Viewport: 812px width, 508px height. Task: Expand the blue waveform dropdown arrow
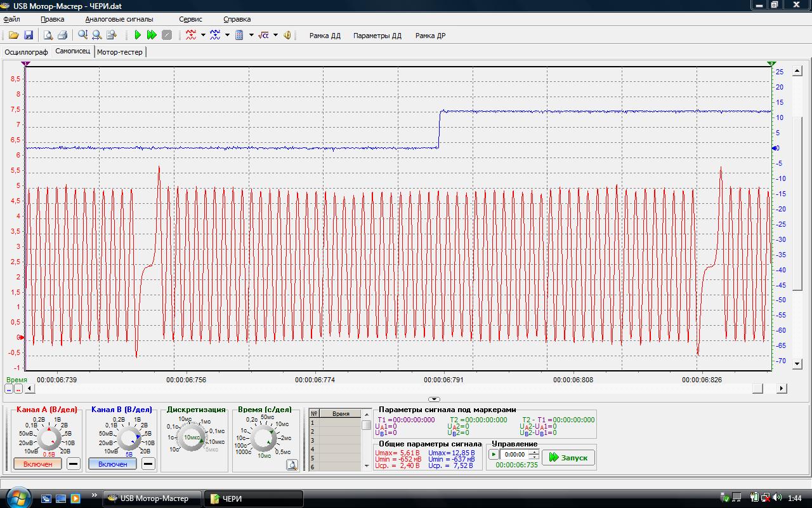227,36
